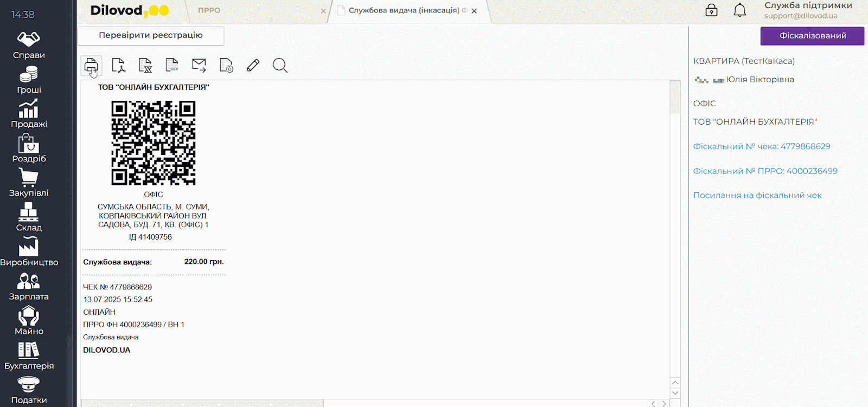Click the lock icon in header
The image size is (868, 407).
click(x=711, y=10)
